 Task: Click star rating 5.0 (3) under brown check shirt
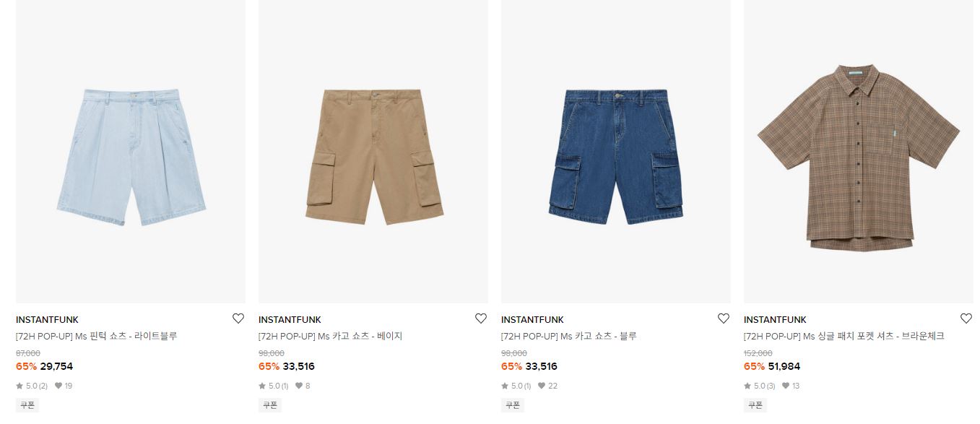pyautogui.click(x=760, y=386)
